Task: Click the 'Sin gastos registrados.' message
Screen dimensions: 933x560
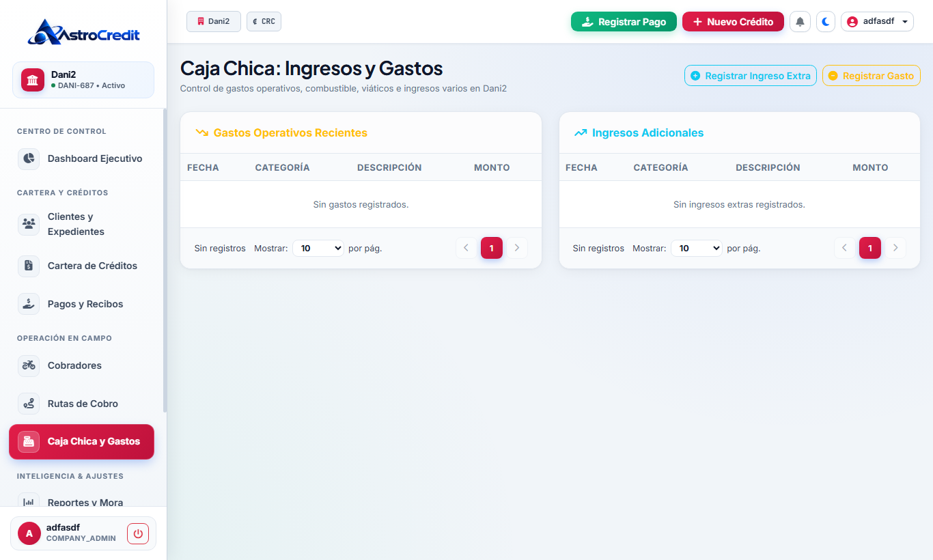Action: pyautogui.click(x=361, y=204)
